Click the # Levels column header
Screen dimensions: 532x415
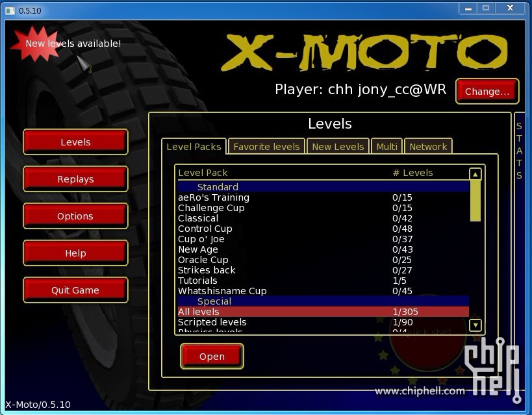tap(412, 173)
